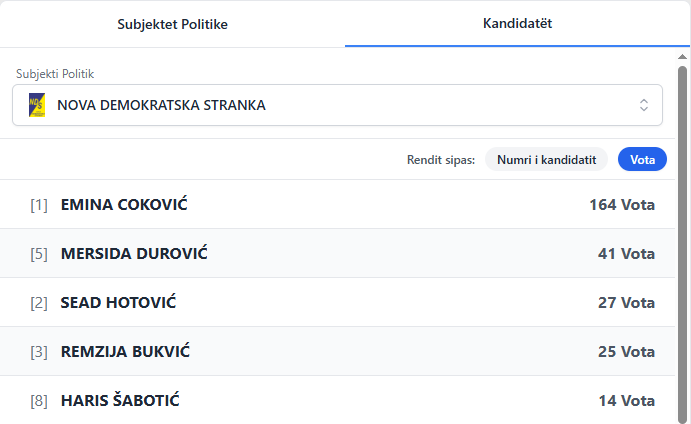Click the Nova Demokratska Stranka party logo
Screen dimensions: 691x424
pos(37,105)
